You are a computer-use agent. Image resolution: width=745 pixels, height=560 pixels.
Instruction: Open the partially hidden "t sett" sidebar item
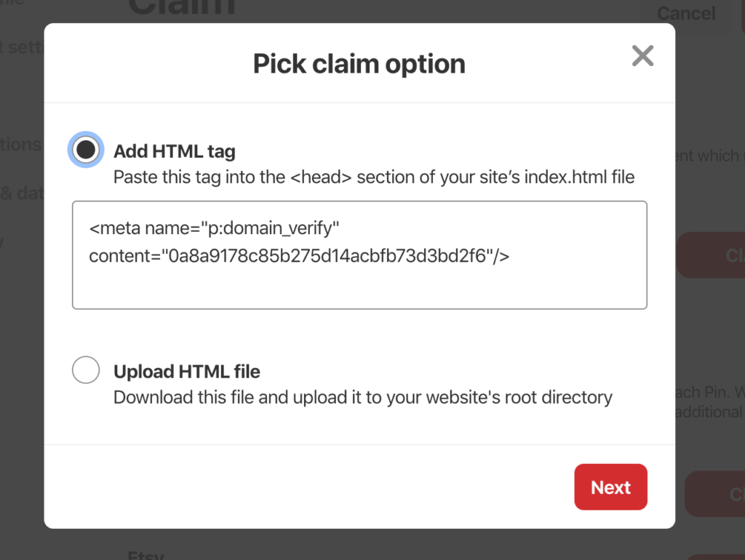(x=22, y=47)
